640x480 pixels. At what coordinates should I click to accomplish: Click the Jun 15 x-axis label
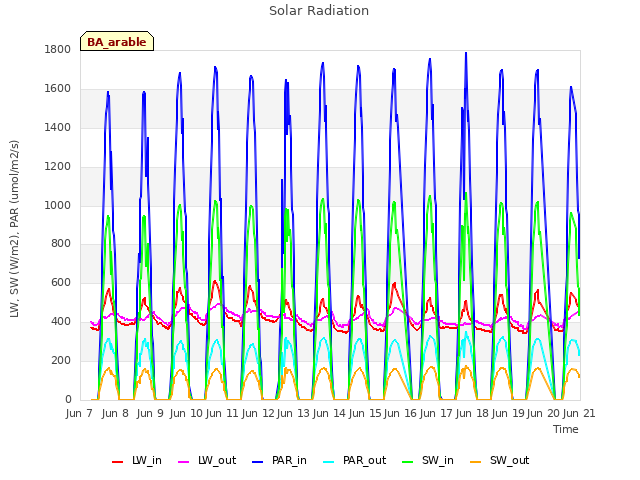[364, 413]
